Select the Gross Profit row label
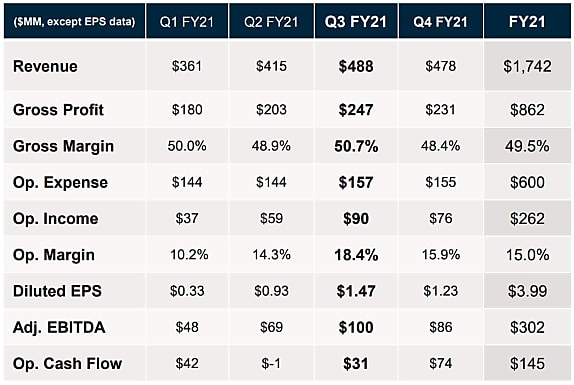The image size is (574, 385). (59, 110)
